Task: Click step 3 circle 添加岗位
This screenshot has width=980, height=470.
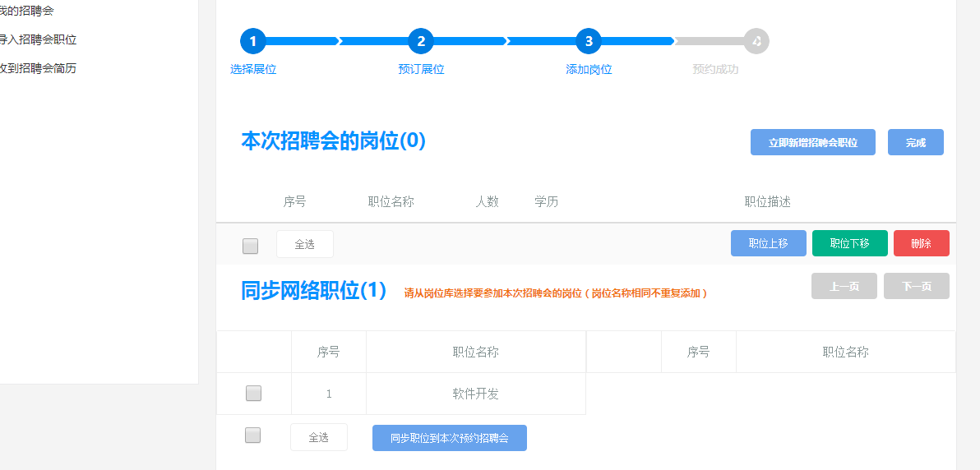Action: pos(589,41)
